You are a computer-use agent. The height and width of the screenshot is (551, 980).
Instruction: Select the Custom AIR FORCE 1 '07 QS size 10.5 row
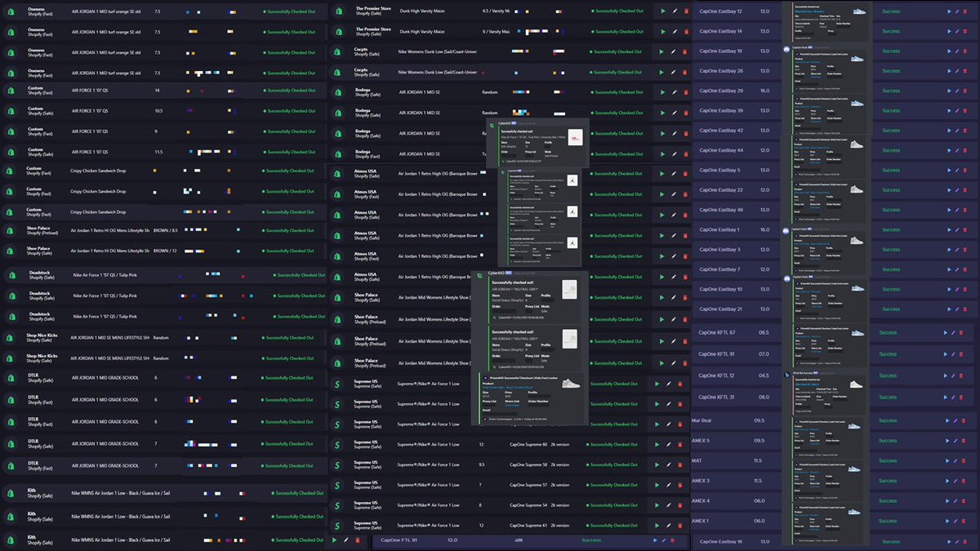tap(163, 110)
